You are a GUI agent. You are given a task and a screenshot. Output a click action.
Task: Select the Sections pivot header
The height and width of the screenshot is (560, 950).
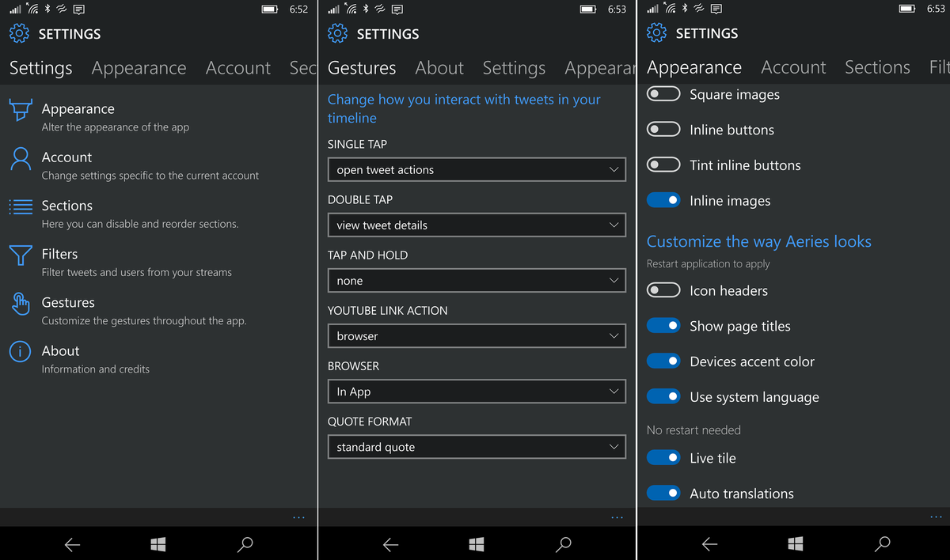[877, 67]
